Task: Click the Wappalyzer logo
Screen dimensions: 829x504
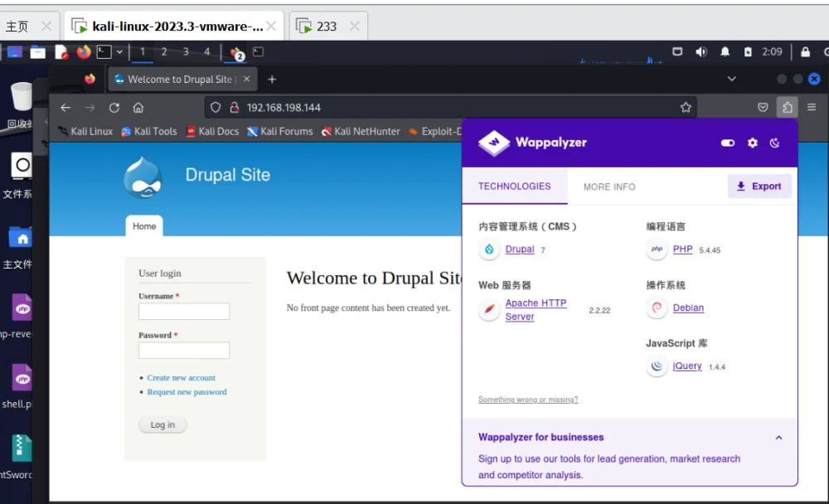Action: pyautogui.click(x=532, y=143)
